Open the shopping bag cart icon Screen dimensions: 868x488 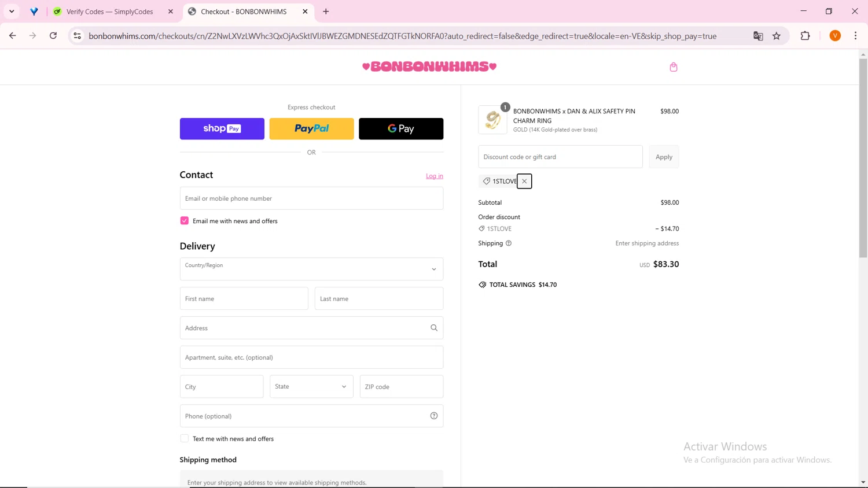(x=674, y=67)
